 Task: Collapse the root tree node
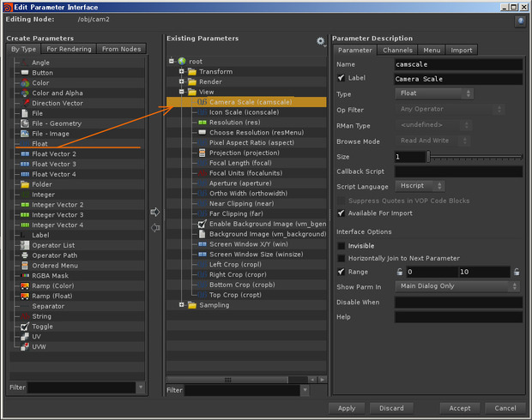click(x=172, y=61)
